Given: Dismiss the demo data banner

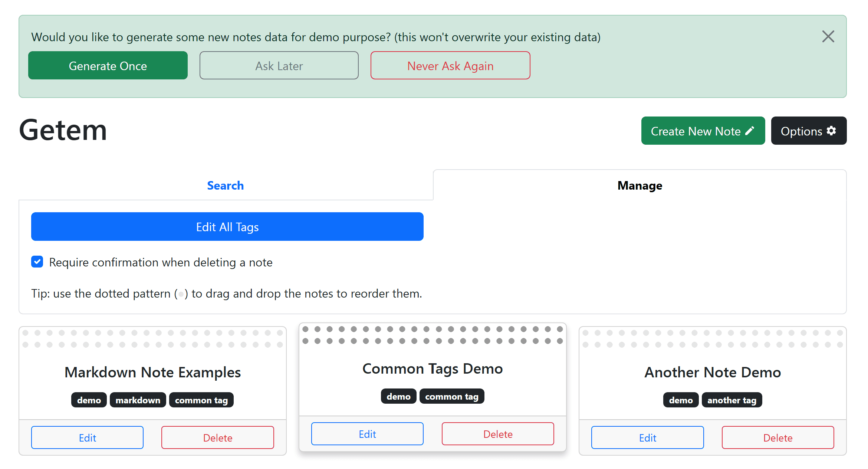Looking at the screenshot, I should (828, 37).
